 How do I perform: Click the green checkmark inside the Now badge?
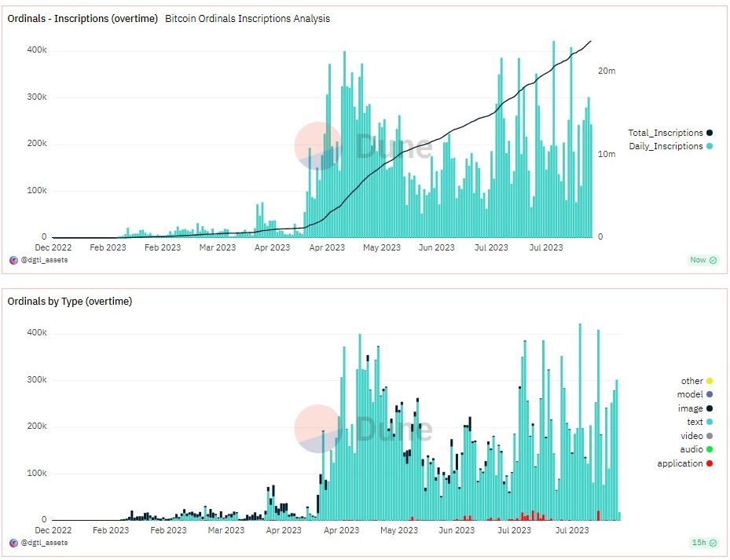point(713,260)
